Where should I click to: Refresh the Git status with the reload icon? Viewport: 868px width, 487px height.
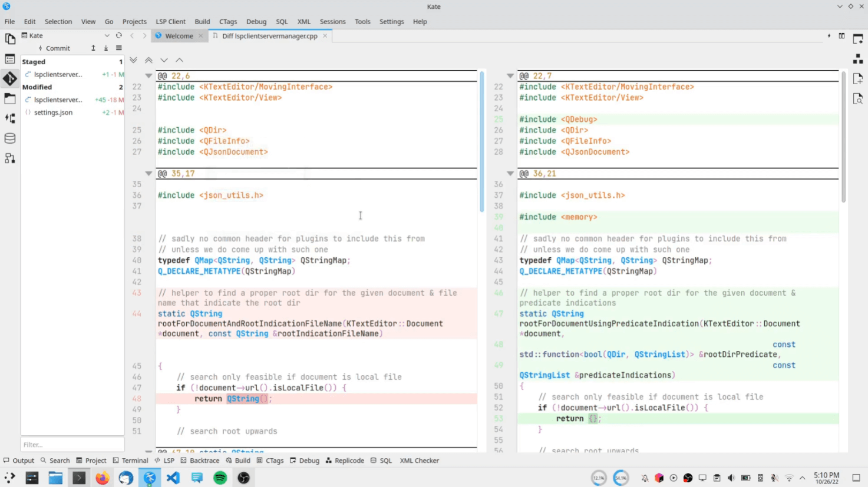pos(119,35)
